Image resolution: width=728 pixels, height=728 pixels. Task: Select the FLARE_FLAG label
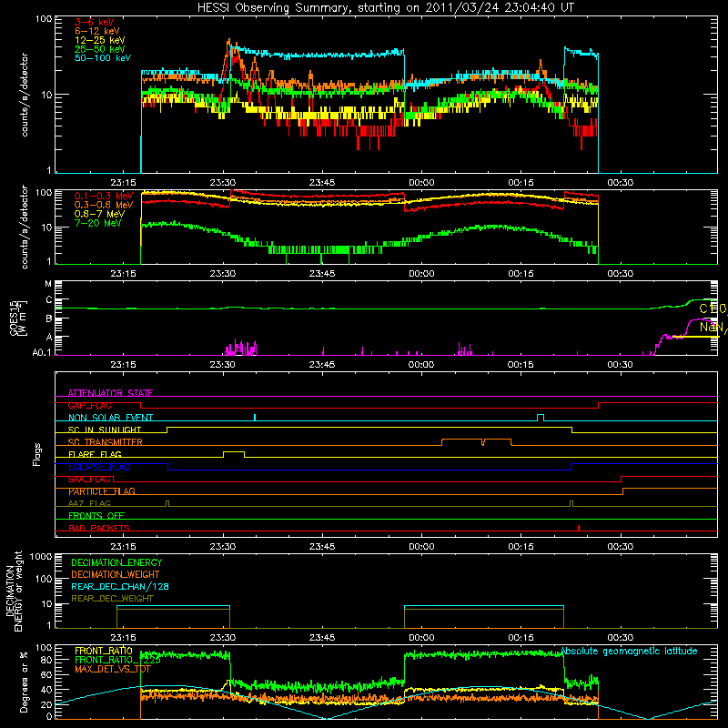(x=95, y=454)
